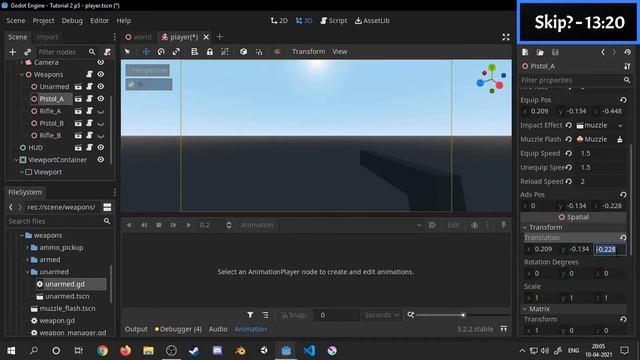640x360 pixels.
Task: Open the script attached to the Rifle_A node
Action: (89, 111)
